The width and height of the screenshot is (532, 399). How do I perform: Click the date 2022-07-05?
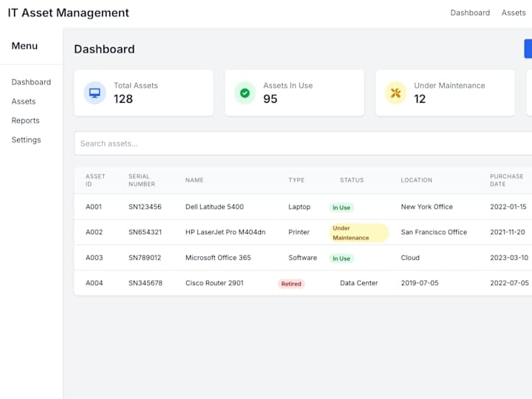coord(509,283)
